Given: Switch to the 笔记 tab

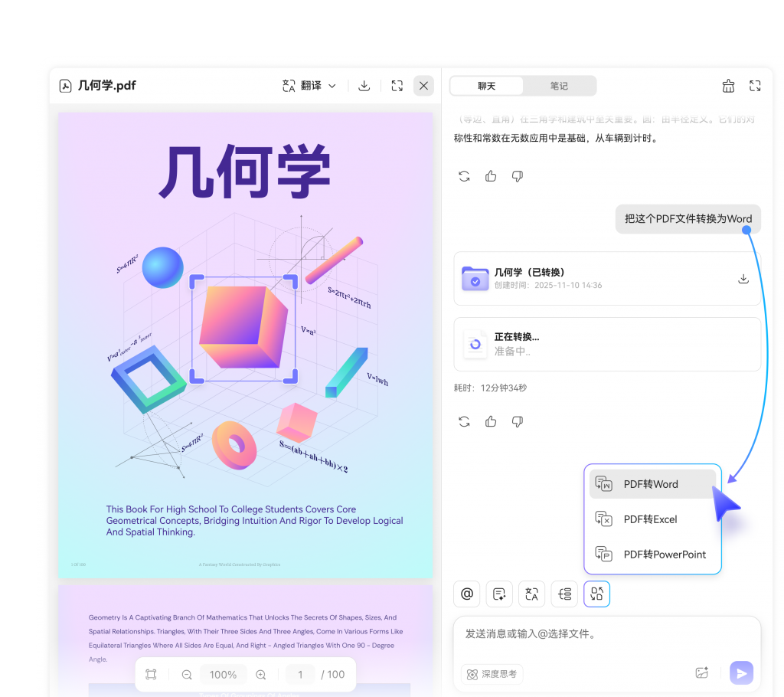Looking at the screenshot, I should coord(560,85).
